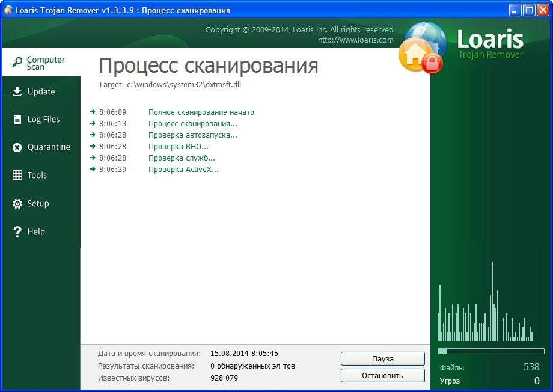
Task: Click the Quarantine cross icon
Action: pyautogui.click(x=17, y=147)
